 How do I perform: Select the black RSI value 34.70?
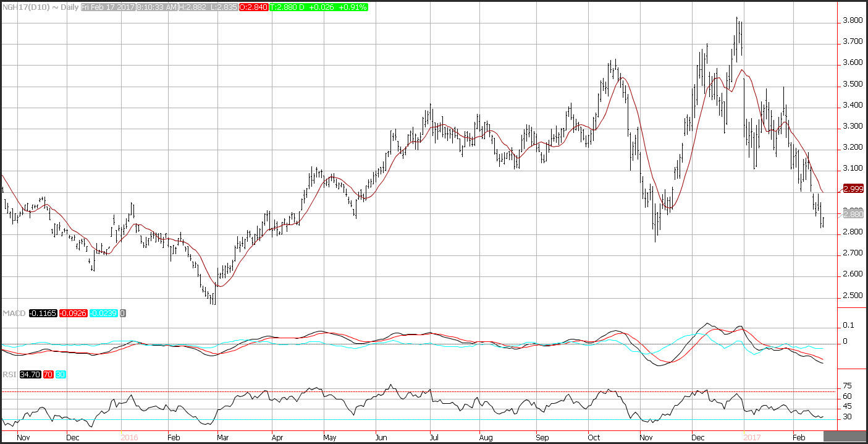[30, 374]
